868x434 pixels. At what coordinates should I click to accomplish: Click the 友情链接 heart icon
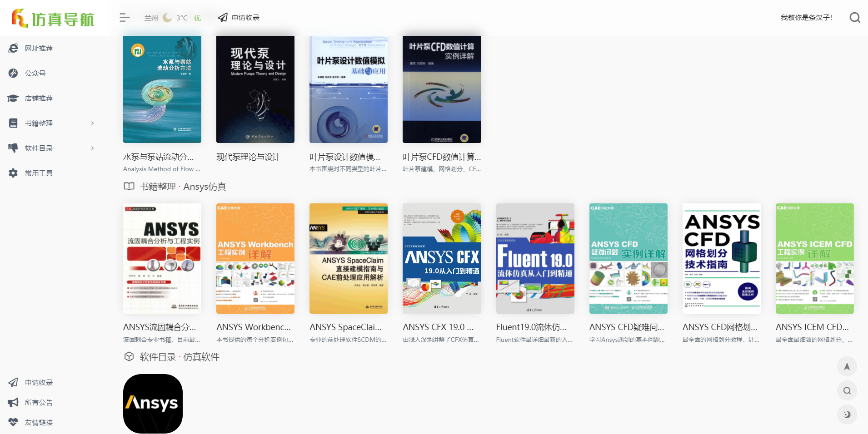point(13,422)
